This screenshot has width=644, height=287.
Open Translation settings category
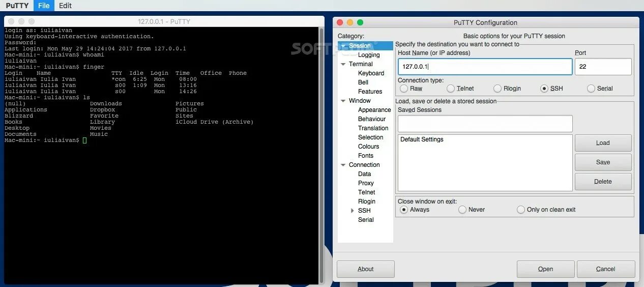(373, 128)
